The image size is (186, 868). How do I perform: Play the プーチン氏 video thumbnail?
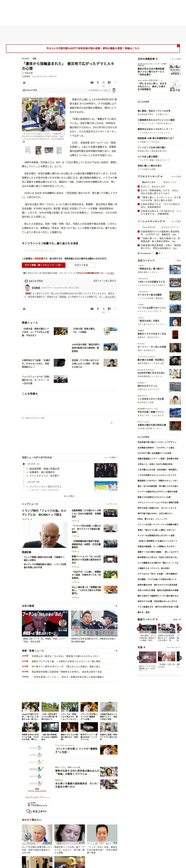[x=45, y=623]
